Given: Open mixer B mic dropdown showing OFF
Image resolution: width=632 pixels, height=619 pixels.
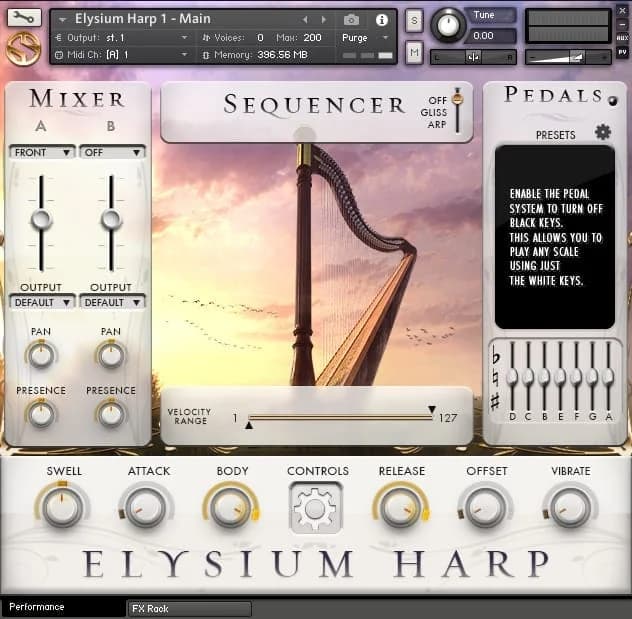Looking at the screenshot, I should coord(112,152).
